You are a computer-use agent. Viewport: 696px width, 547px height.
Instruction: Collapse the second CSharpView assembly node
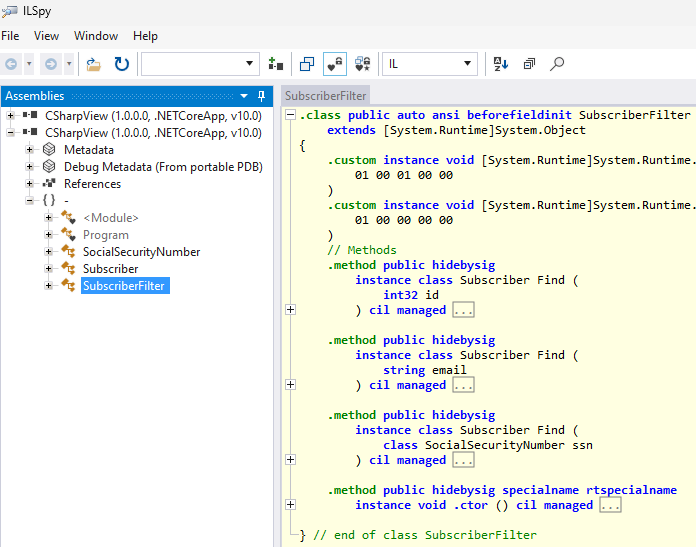[x=11, y=133]
